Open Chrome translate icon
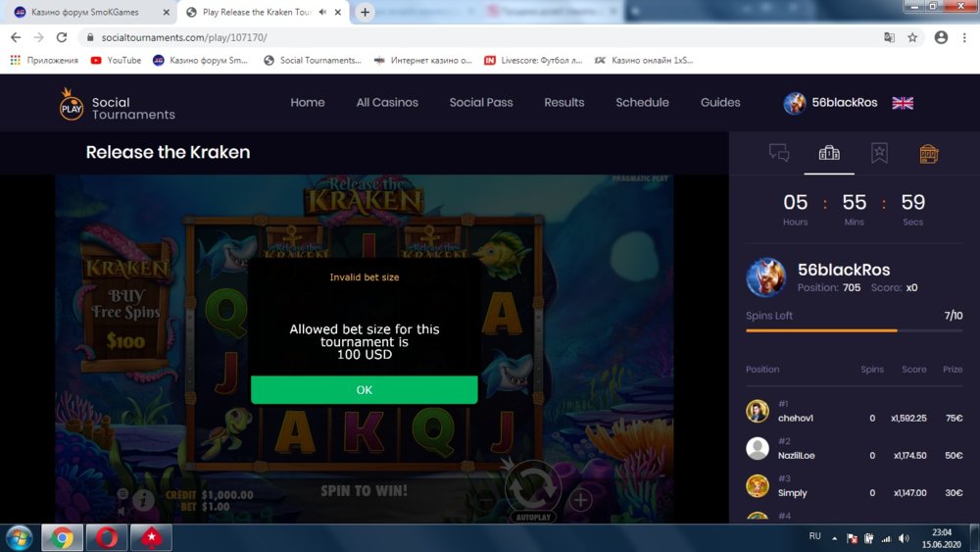This screenshot has width=980, height=552. pos(890,37)
